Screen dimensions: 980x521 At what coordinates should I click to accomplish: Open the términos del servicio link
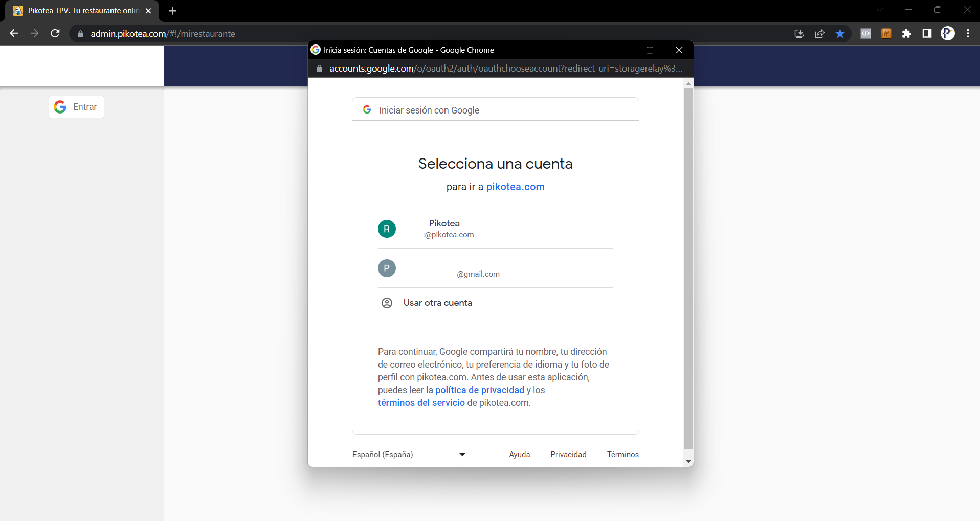click(x=421, y=403)
